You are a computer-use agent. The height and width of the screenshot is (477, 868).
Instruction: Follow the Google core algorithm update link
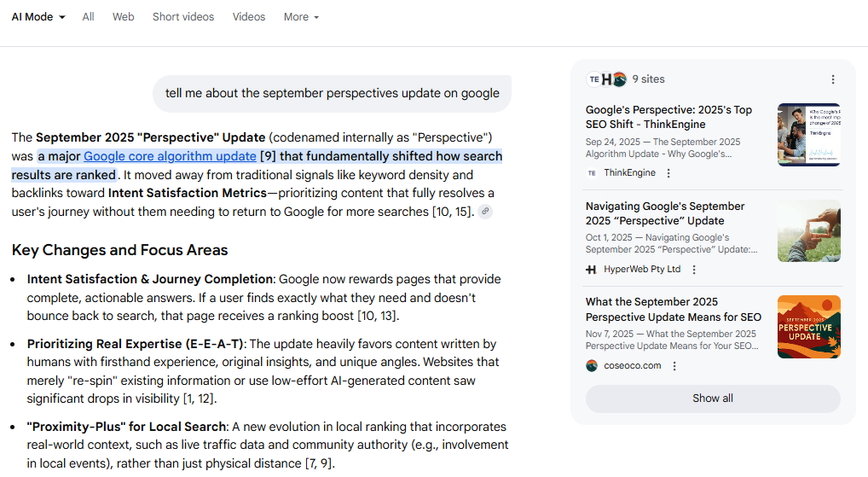click(170, 156)
